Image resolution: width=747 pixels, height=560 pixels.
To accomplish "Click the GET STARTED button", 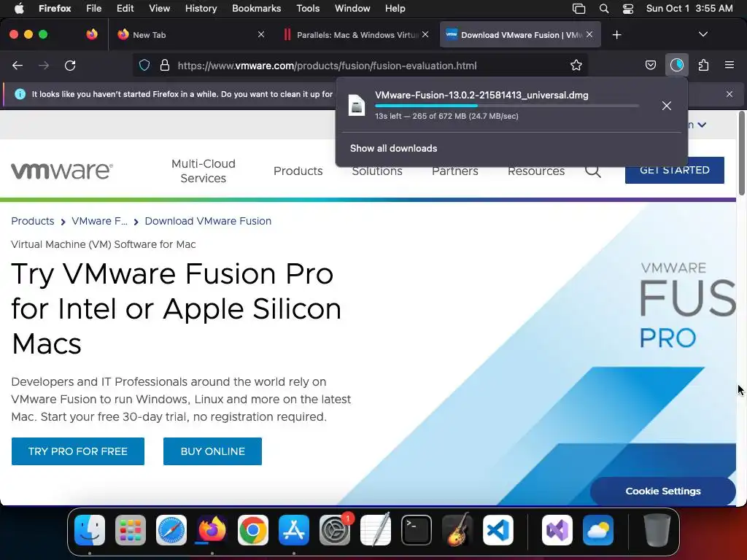I will click(675, 170).
